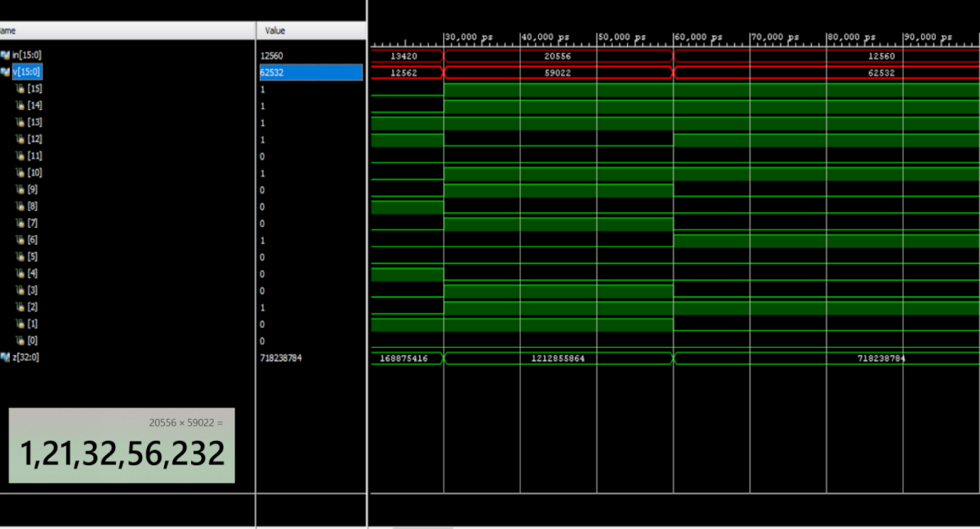Image resolution: width=980 pixels, height=529 pixels.
Task: Click the Value column header
Action: [310, 30]
